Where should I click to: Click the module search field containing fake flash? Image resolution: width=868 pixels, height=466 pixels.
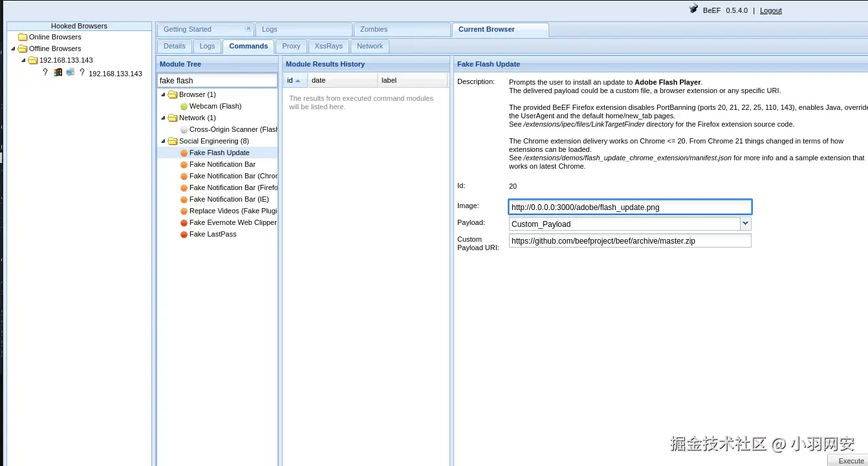217,81
